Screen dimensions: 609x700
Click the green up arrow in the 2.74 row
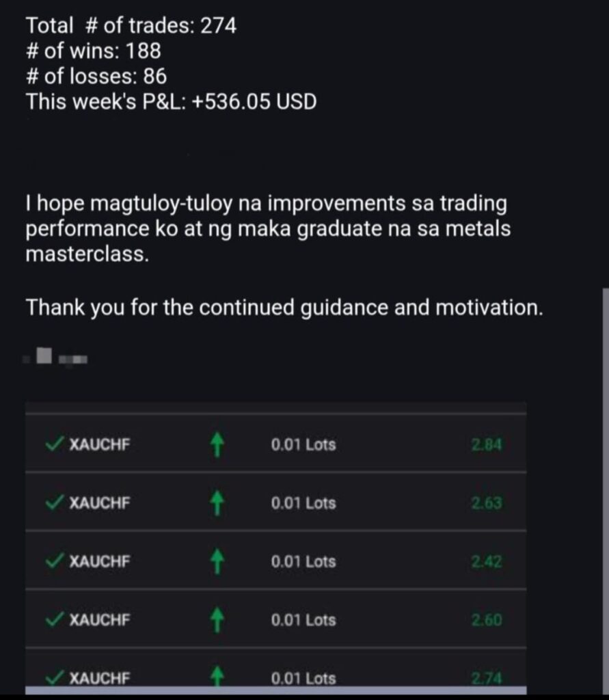pyautogui.click(x=217, y=677)
